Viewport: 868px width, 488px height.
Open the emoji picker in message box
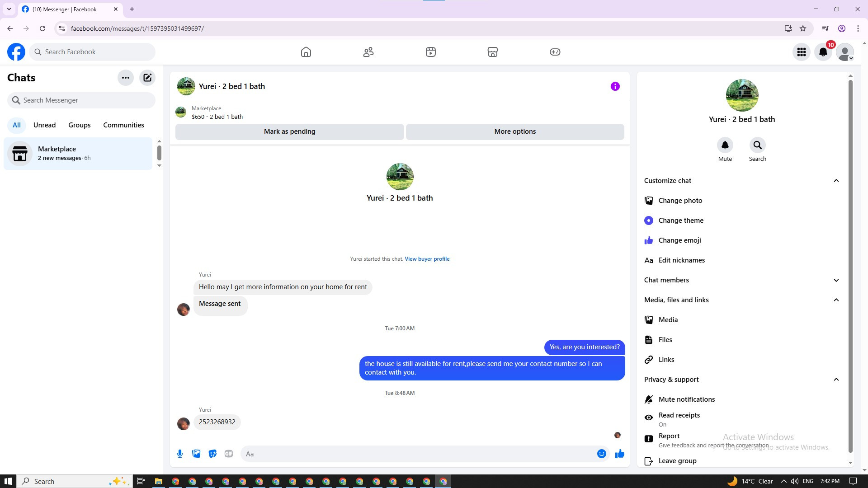click(x=601, y=454)
